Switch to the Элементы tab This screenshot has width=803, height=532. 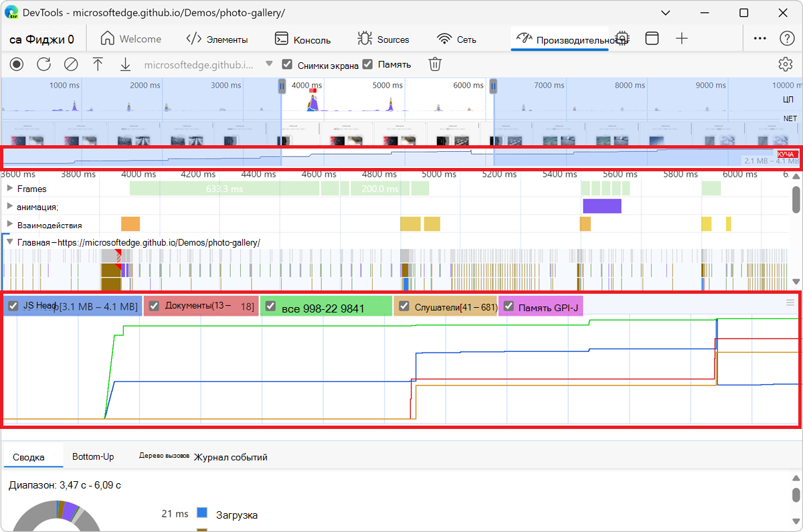coord(217,39)
